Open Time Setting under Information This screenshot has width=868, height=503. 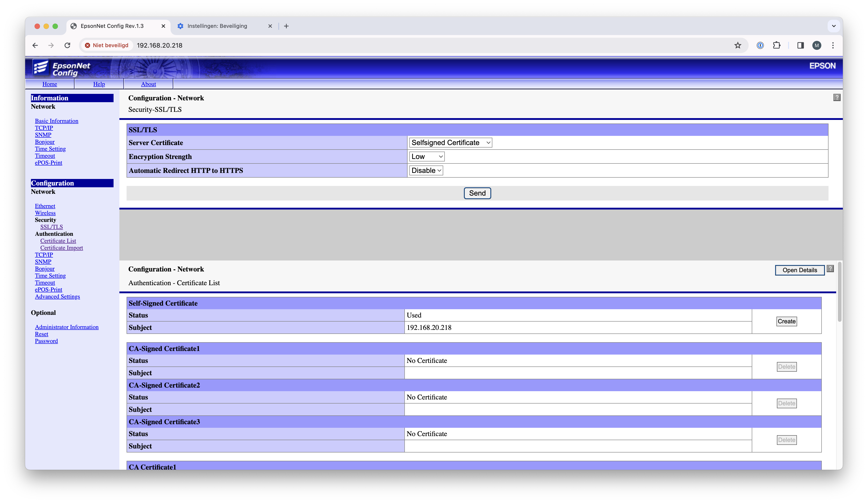[50, 149]
